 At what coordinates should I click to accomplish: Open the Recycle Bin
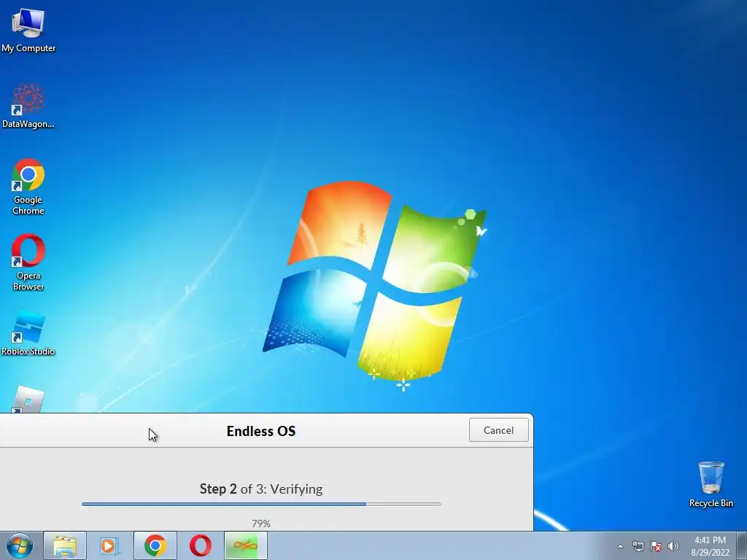711,484
